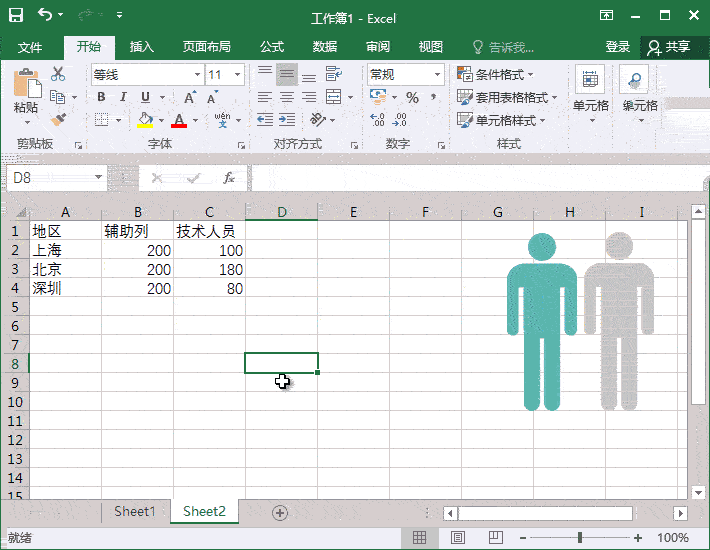Toggle center horizontal alignment
This screenshot has width=710, height=550.
pos(287,97)
